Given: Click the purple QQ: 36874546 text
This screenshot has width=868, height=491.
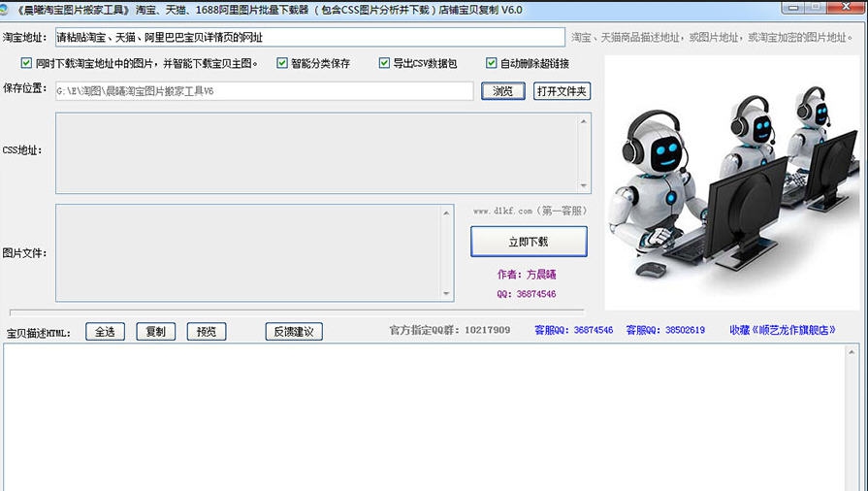Looking at the screenshot, I should click(x=527, y=294).
